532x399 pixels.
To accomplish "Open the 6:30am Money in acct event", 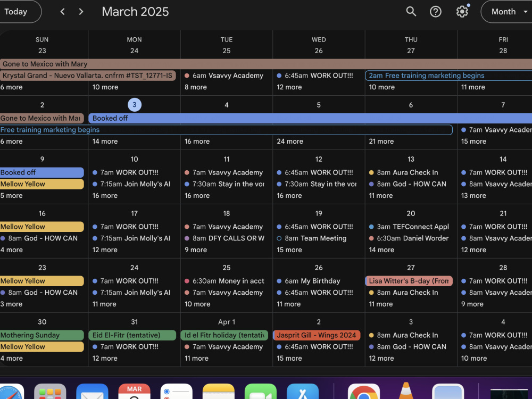I will [x=225, y=281].
